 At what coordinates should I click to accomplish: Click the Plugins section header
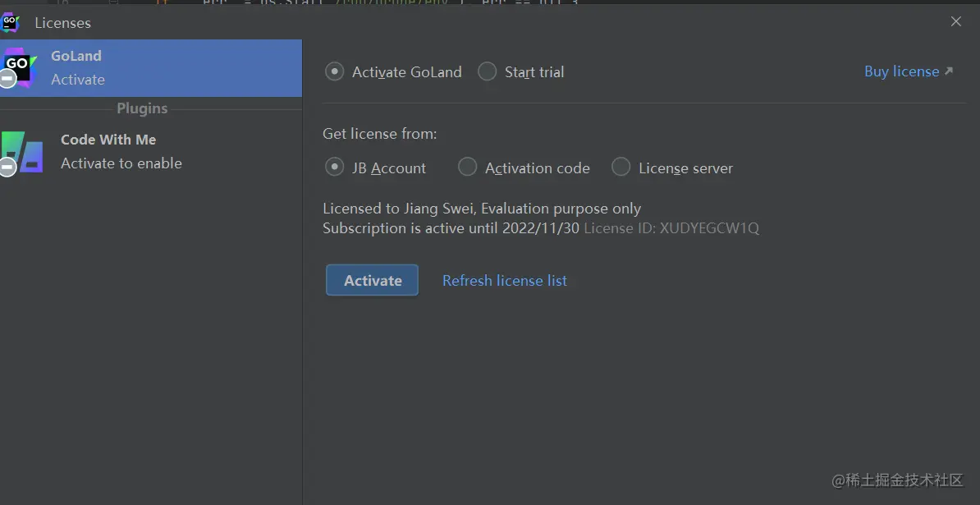[x=142, y=108]
